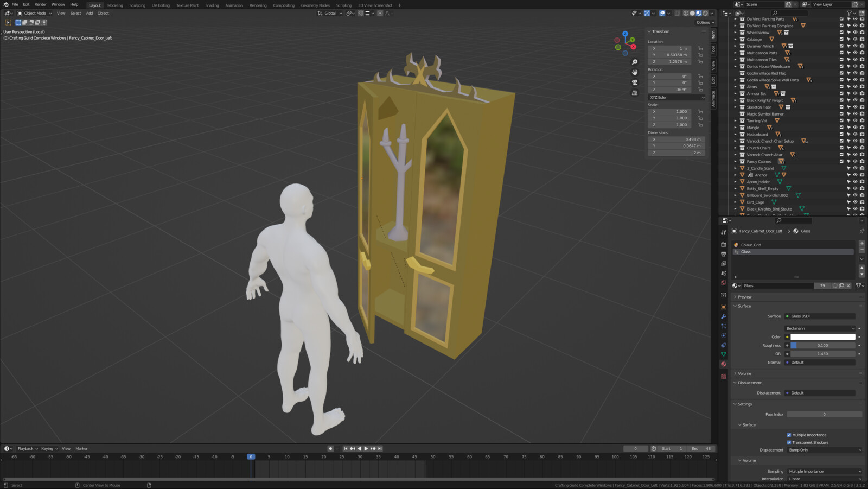Open Global transform orientation dropdown

point(330,13)
